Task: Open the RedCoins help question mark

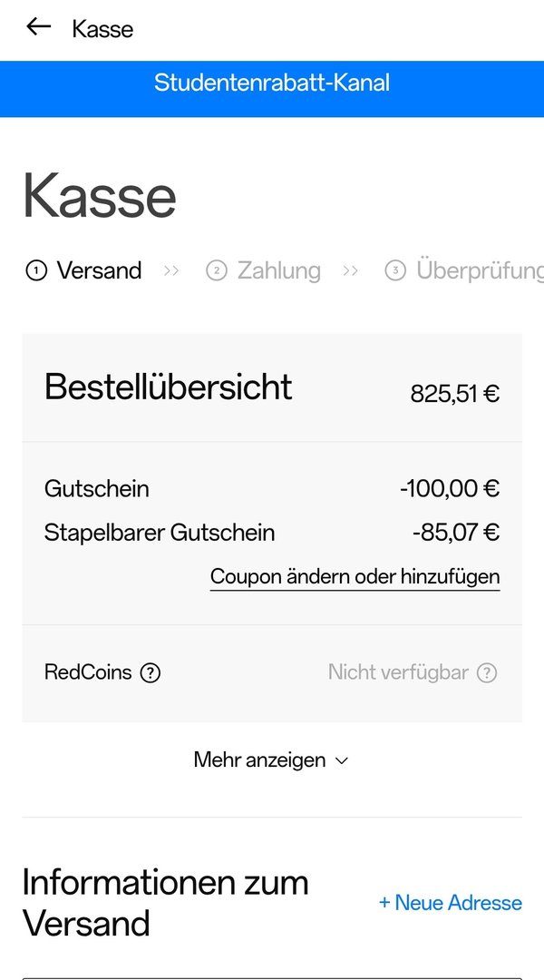Action: click(x=151, y=673)
